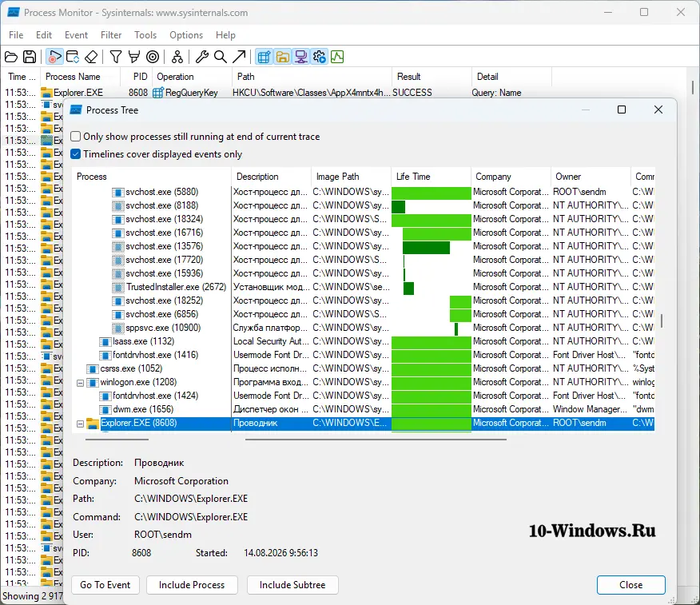Image resolution: width=700 pixels, height=605 pixels.
Task: Click the Include Process From Window target icon
Action: (x=153, y=57)
